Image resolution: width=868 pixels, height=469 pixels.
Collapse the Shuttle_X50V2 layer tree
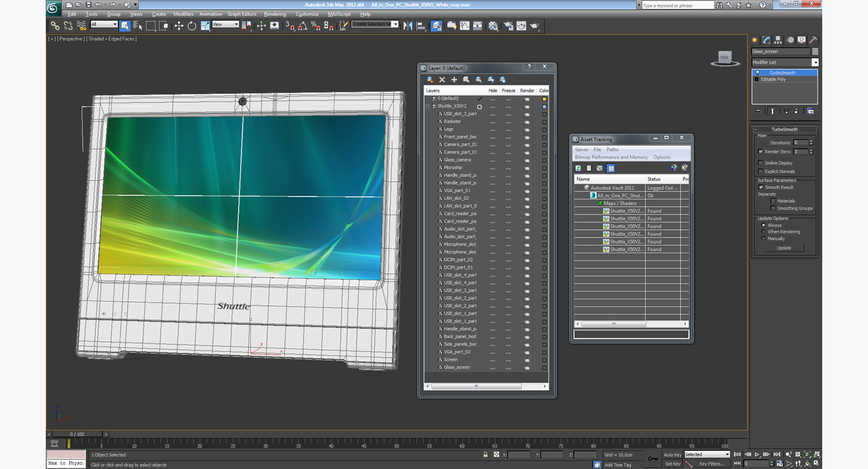[x=427, y=106]
